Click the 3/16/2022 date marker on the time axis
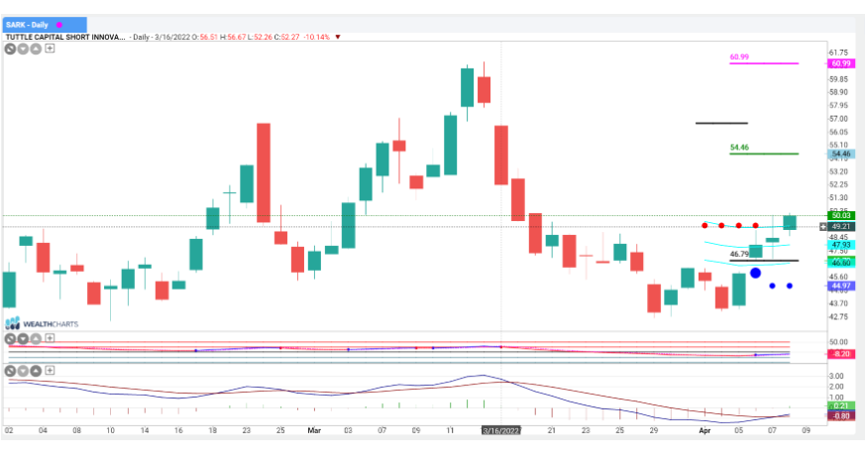This screenshot has height=457, width=868. click(499, 431)
